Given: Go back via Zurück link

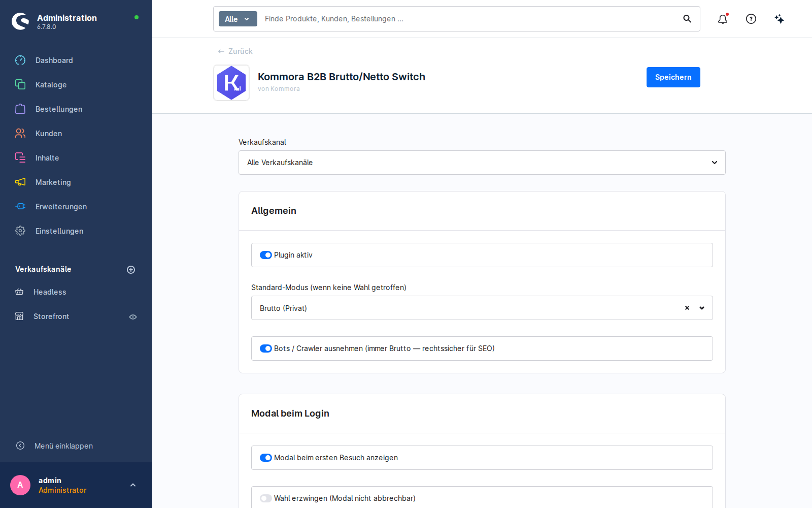Looking at the screenshot, I should 241,51.
